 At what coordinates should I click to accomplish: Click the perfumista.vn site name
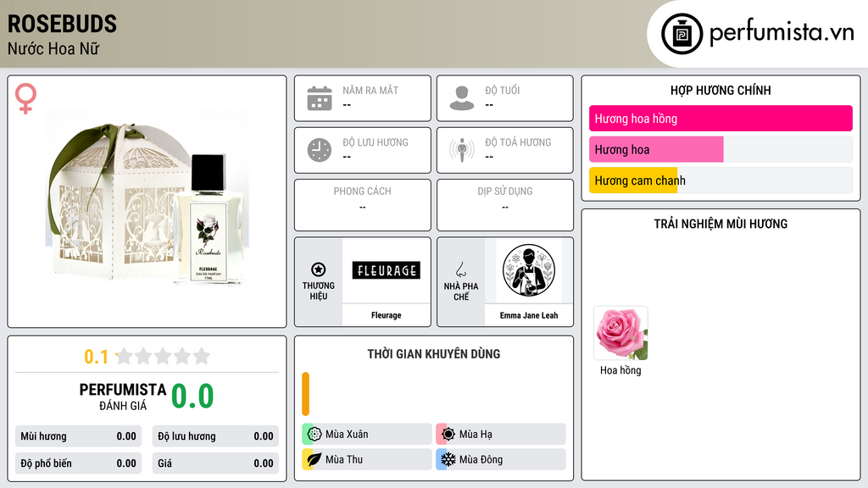[782, 32]
